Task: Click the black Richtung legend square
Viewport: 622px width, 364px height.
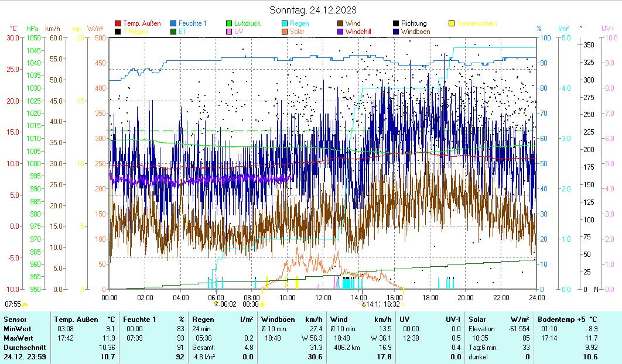Action: click(396, 24)
